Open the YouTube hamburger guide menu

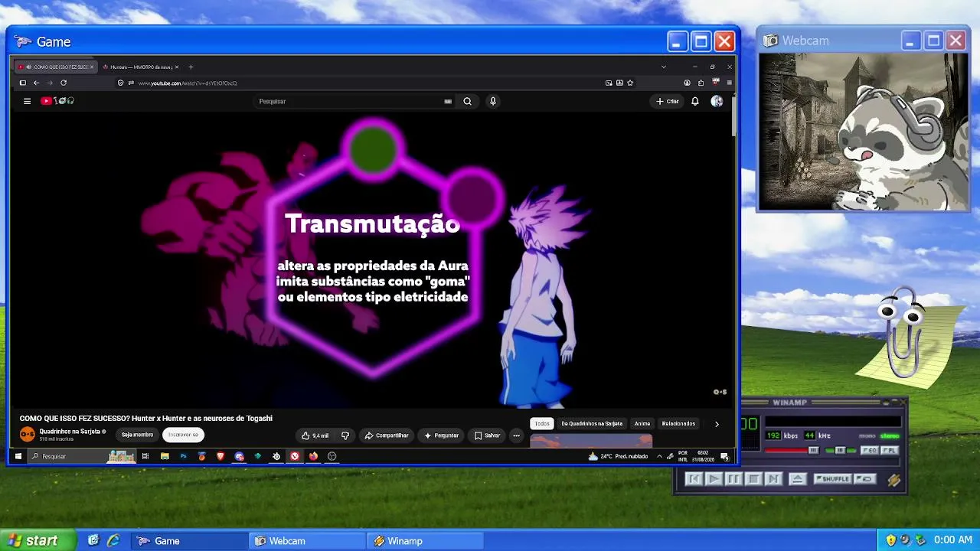point(27,101)
